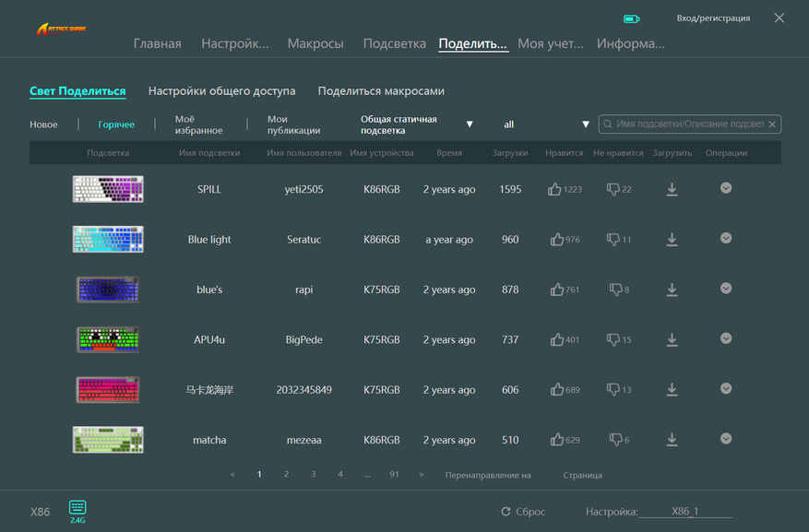Click the battery status icon
This screenshot has height=532, width=809.
(x=632, y=19)
